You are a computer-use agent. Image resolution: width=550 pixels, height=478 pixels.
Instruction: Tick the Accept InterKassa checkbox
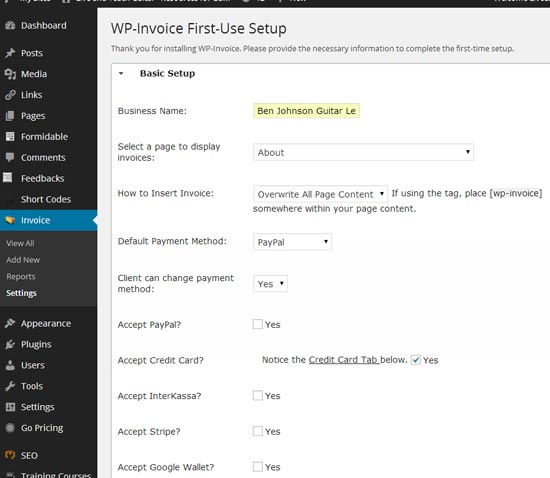coord(258,396)
